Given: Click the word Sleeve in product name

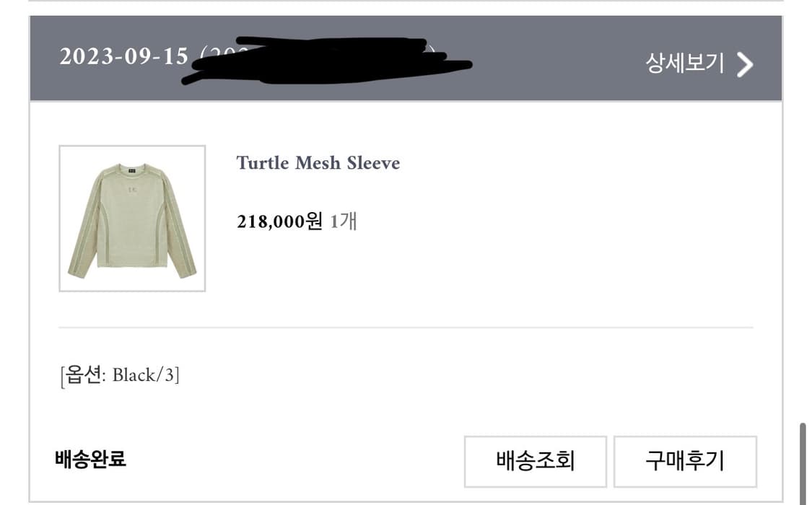Looking at the screenshot, I should 373,163.
